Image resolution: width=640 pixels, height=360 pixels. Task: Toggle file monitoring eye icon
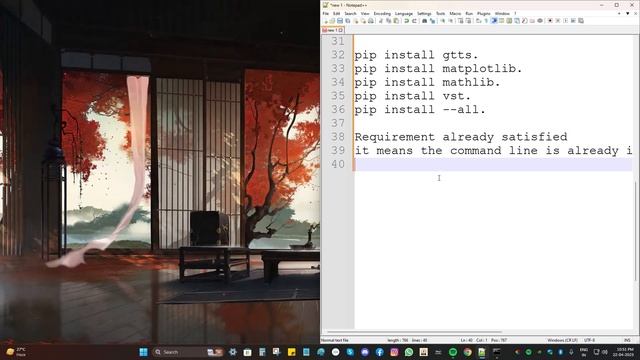(x=540, y=21)
